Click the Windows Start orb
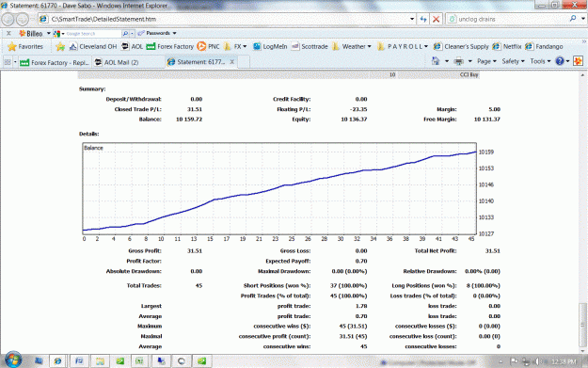The image size is (588, 368). coord(13,360)
